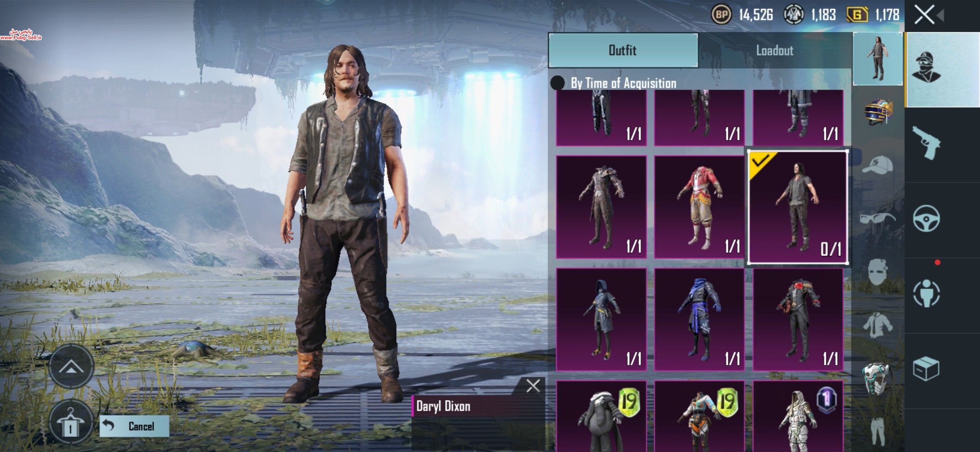
Task: Toggle By Time of Acquisition sorting
Action: point(614,83)
